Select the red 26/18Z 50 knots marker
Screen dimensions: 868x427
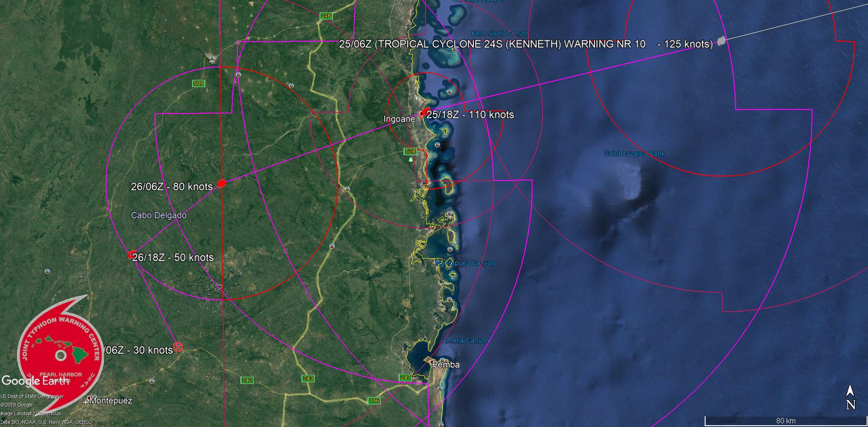pos(132,255)
